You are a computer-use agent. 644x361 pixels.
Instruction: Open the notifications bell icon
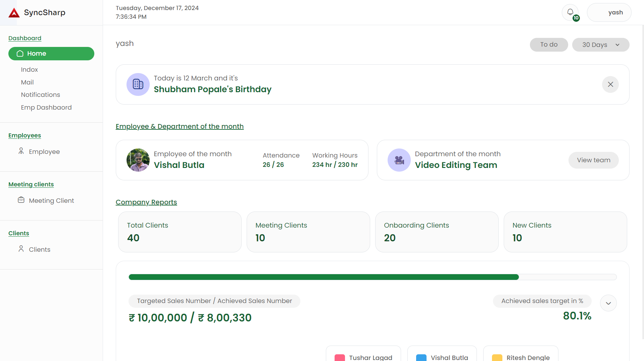tap(570, 12)
